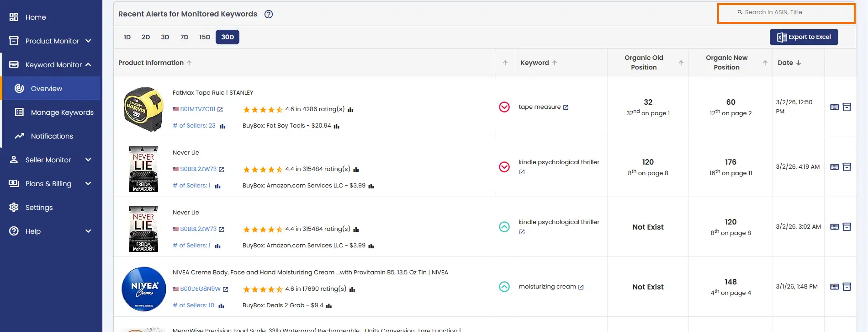
Task: Select the 2D time range tab
Action: pyautogui.click(x=146, y=37)
